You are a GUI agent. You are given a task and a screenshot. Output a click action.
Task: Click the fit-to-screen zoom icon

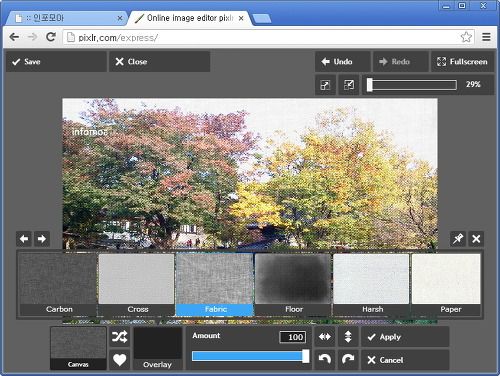[x=325, y=85]
